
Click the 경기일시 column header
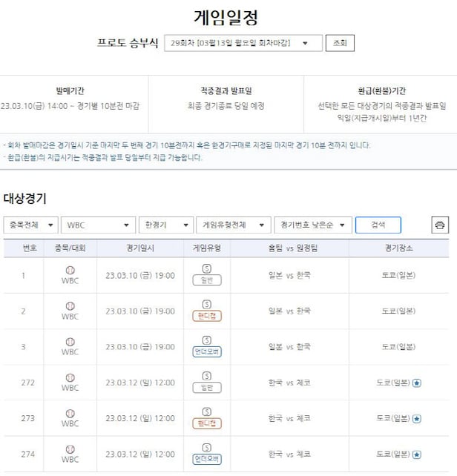pyautogui.click(x=140, y=248)
